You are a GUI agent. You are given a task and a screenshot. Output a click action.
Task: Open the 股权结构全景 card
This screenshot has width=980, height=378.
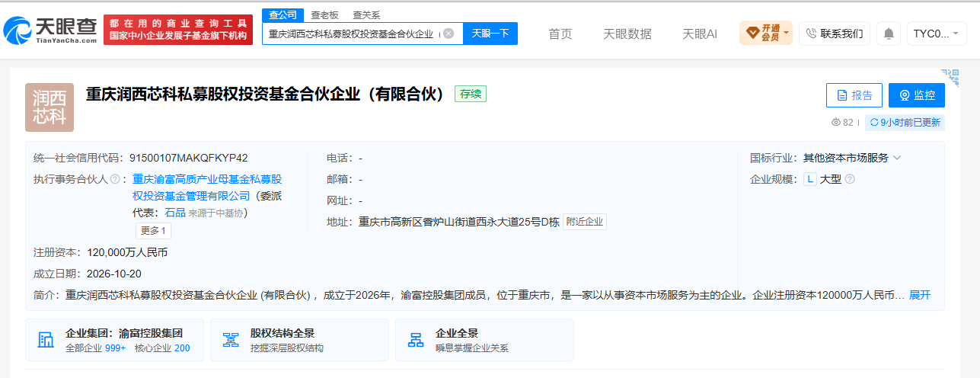(299, 340)
